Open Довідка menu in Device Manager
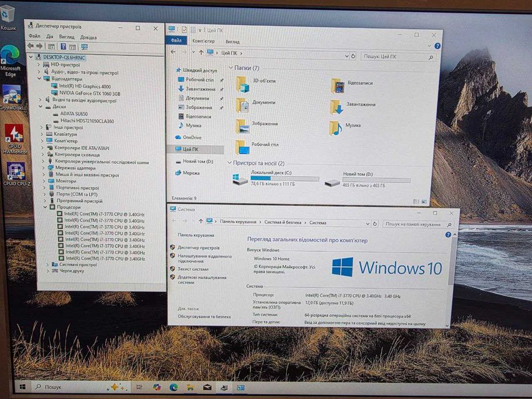The image size is (532, 399). (88, 37)
